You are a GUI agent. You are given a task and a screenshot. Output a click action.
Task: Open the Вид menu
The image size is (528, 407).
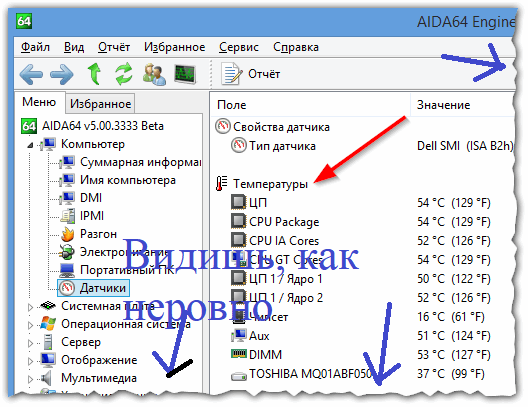(x=74, y=47)
